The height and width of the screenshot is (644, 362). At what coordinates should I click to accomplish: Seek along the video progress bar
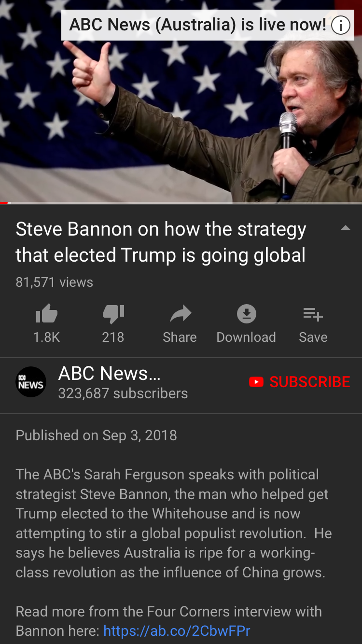[181, 202]
